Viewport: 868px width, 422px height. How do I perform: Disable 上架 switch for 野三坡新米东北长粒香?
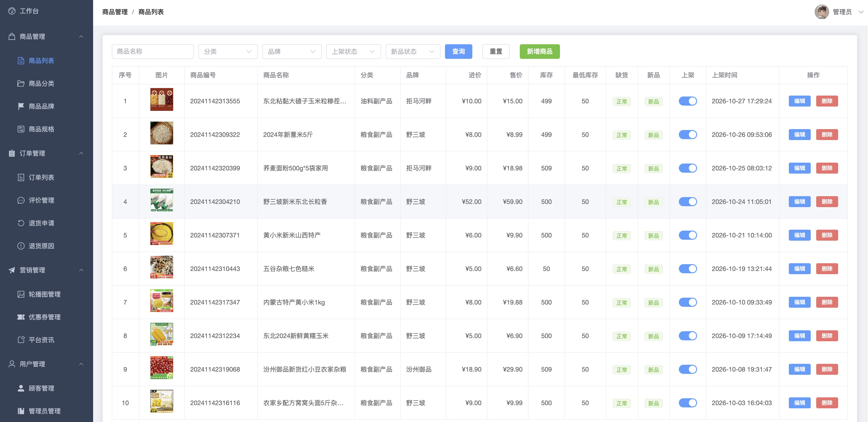[x=688, y=202]
